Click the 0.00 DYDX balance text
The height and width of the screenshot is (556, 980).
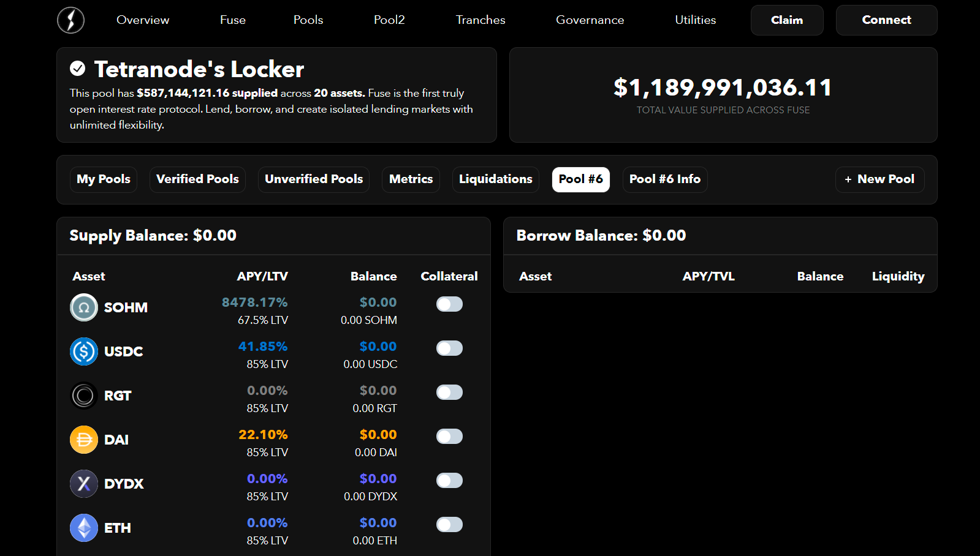click(371, 497)
